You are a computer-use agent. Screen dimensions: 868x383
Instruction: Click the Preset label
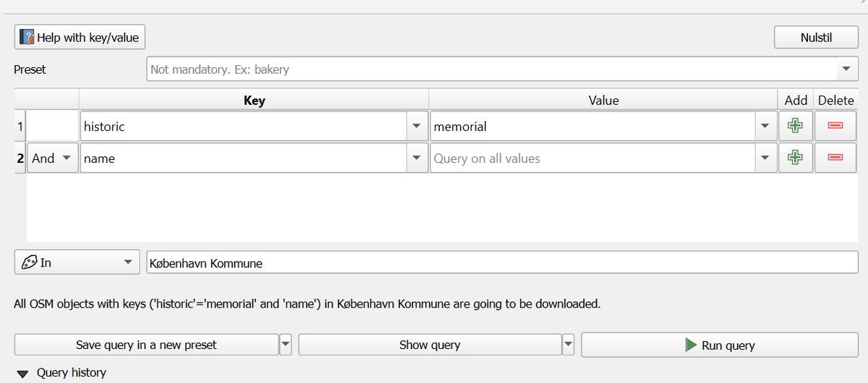30,70
